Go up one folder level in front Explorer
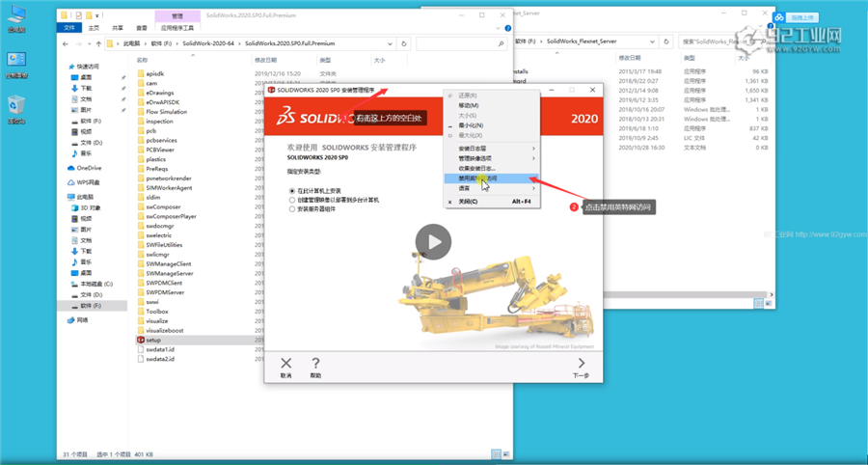The image size is (868, 465). tap(98, 43)
